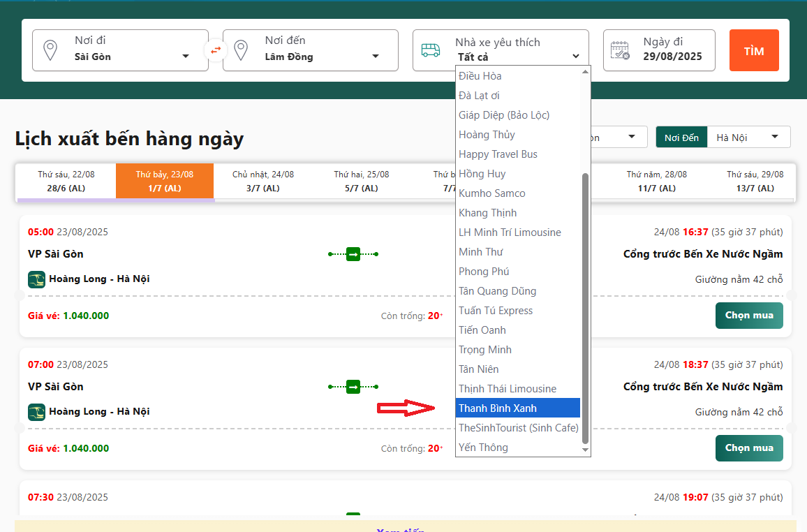The image size is (807, 532).
Task: Click the bus icon beside Nhà xe yêu thích
Action: [x=431, y=50]
